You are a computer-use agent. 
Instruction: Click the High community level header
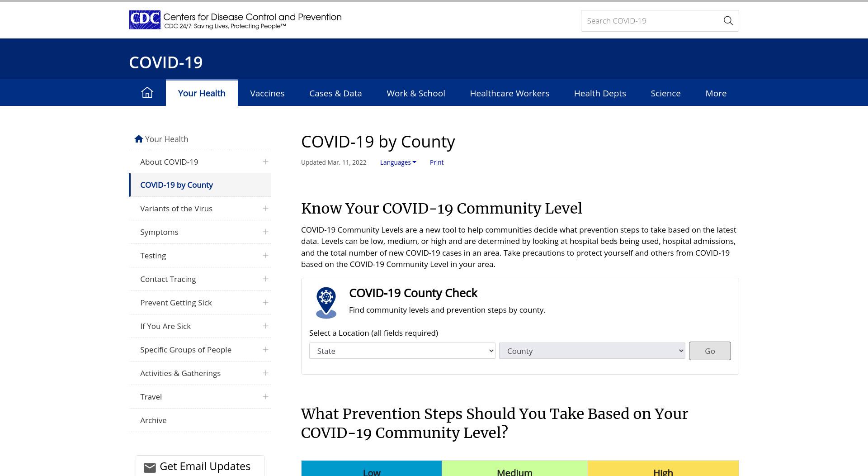663,469
